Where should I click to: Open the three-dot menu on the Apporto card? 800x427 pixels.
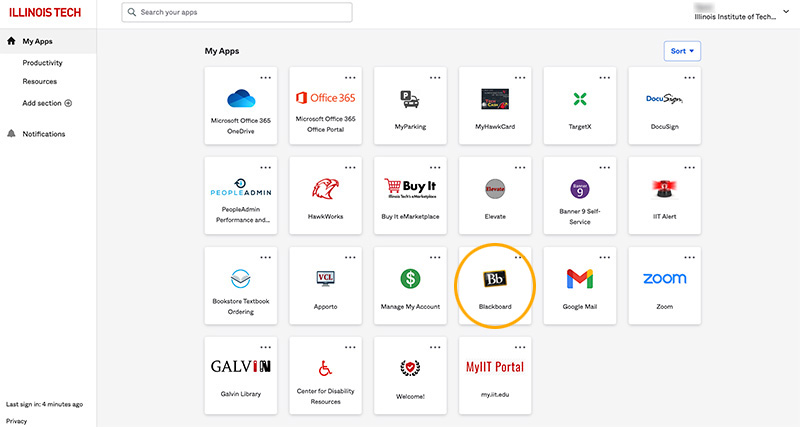tap(350, 258)
